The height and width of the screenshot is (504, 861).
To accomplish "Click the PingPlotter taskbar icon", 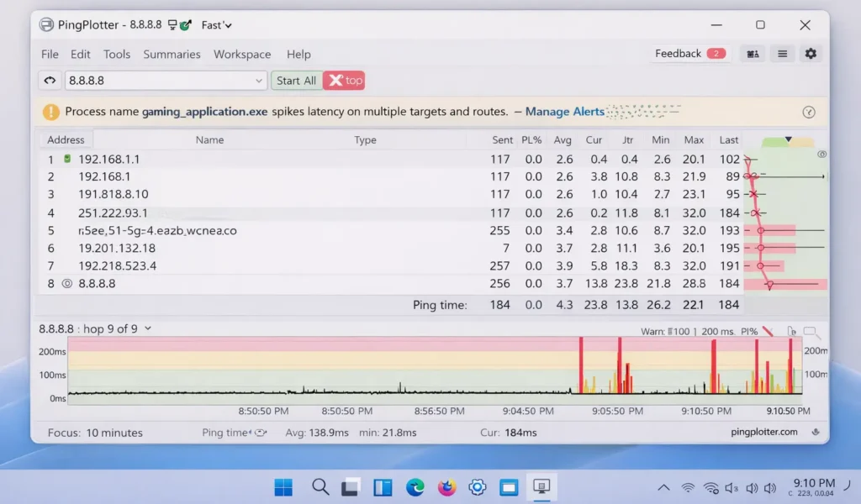I will [541, 487].
